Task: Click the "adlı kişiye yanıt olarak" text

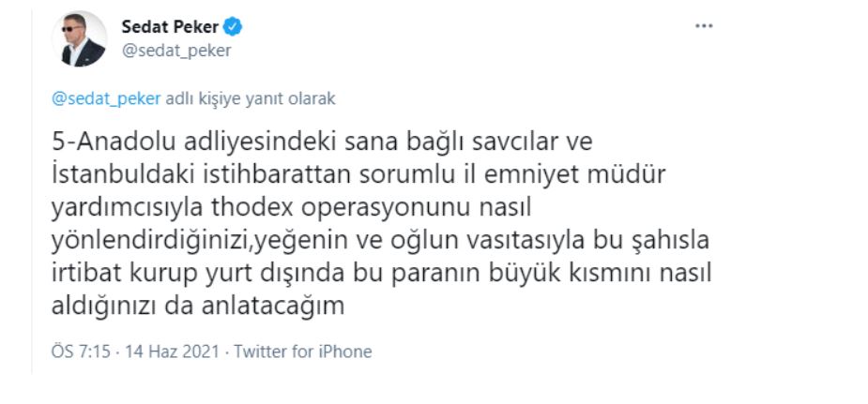Action: pos(251,97)
